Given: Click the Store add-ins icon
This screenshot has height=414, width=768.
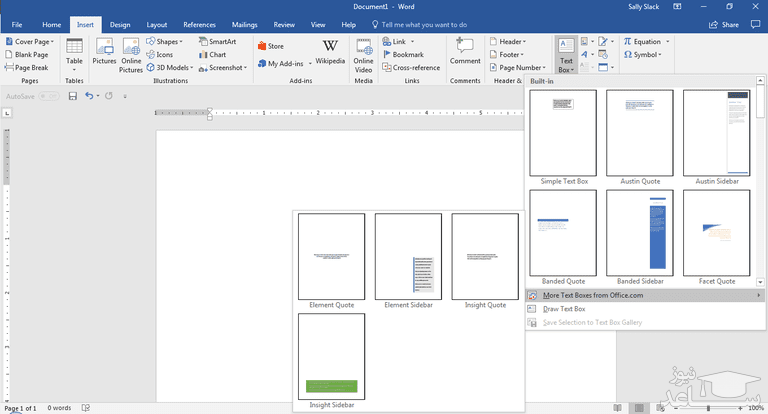Looking at the screenshot, I should (x=271, y=46).
